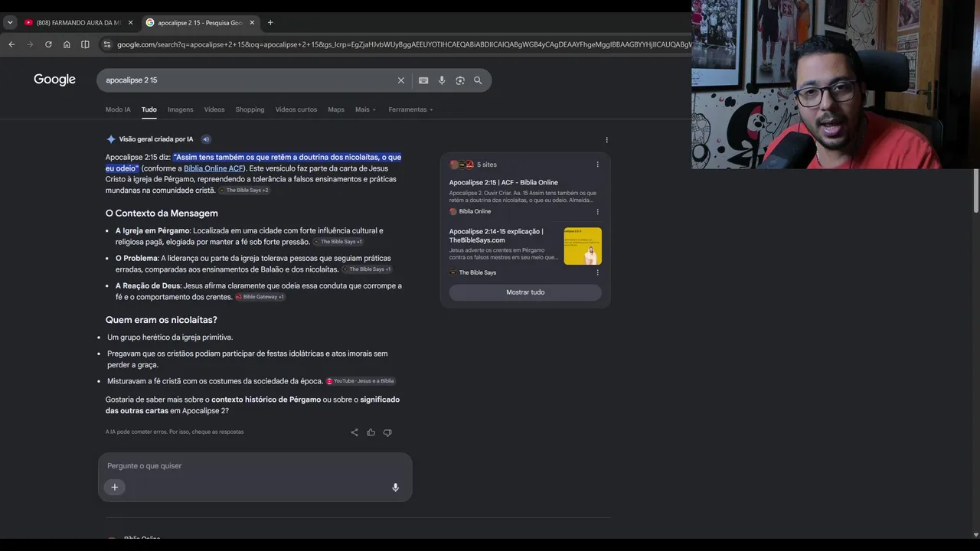Toggle the browser side panel
This screenshot has height=551, width=980.
click(85, 44)
